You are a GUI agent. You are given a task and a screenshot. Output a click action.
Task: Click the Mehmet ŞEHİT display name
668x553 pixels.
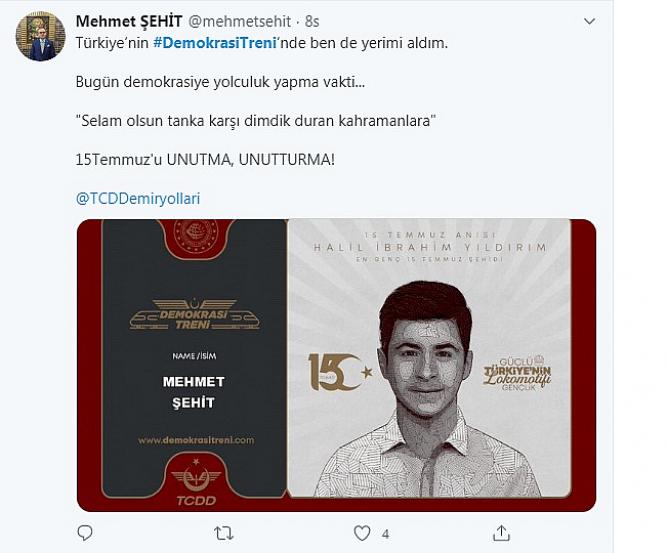129,21
